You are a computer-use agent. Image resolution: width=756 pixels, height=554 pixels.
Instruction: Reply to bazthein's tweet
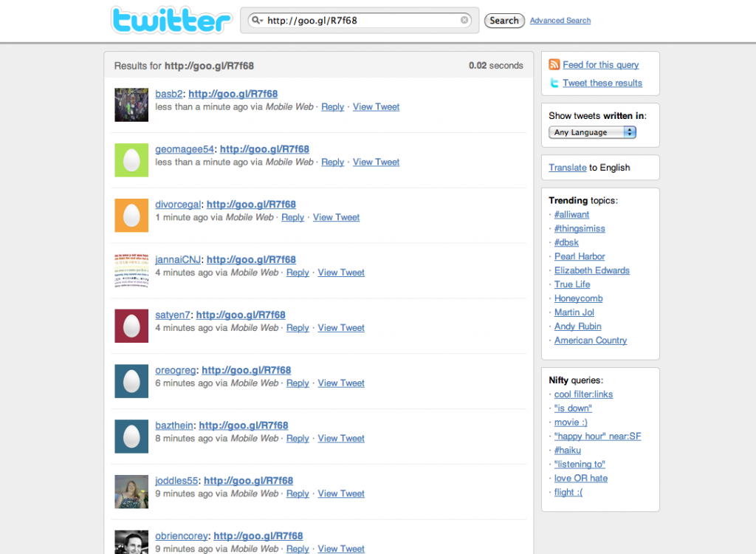(298, 438)
